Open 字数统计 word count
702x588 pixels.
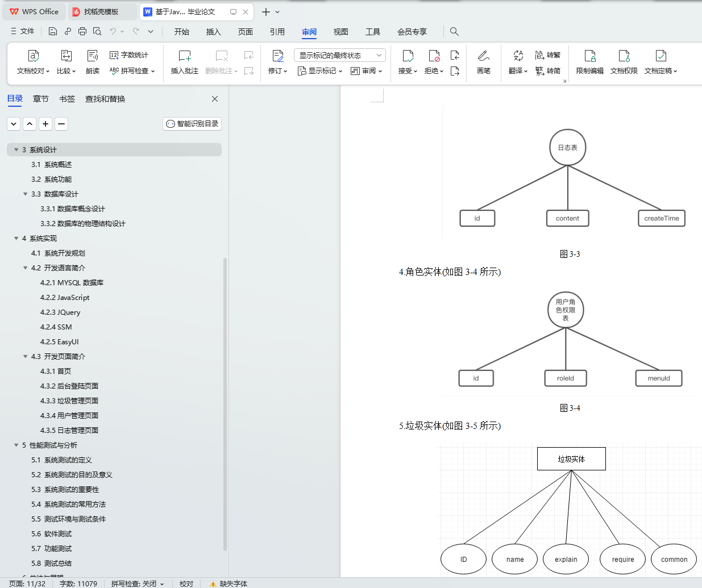[129, 55]
